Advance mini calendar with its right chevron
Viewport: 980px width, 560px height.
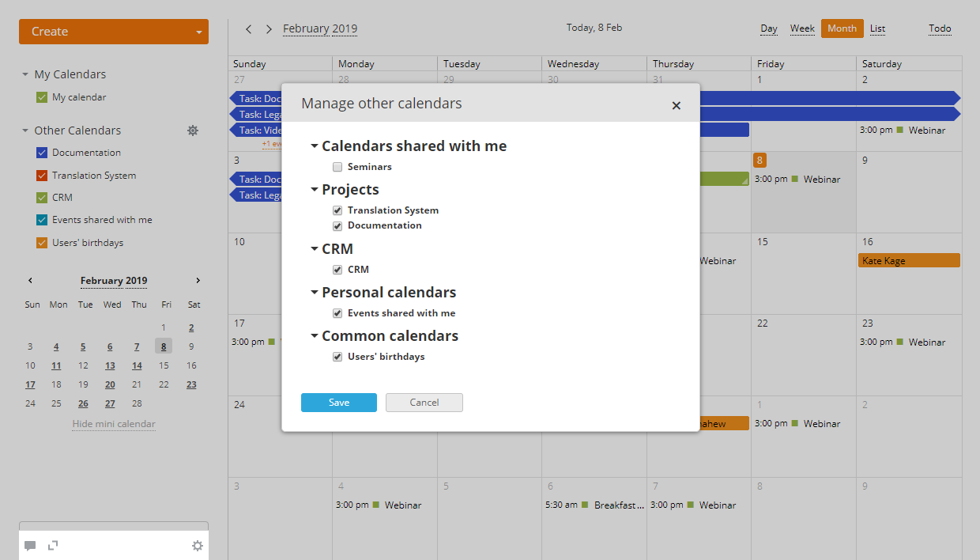(198, 280)
